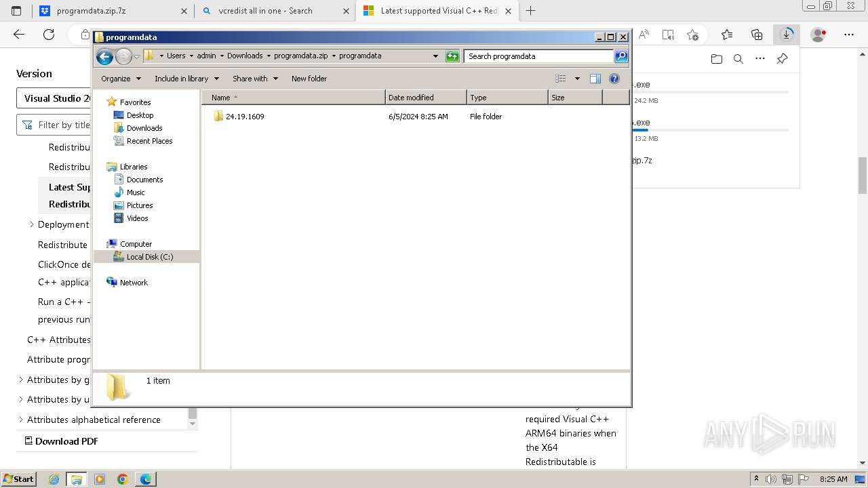Open the Pictures library
868x488 pixels.
[139, 205]
